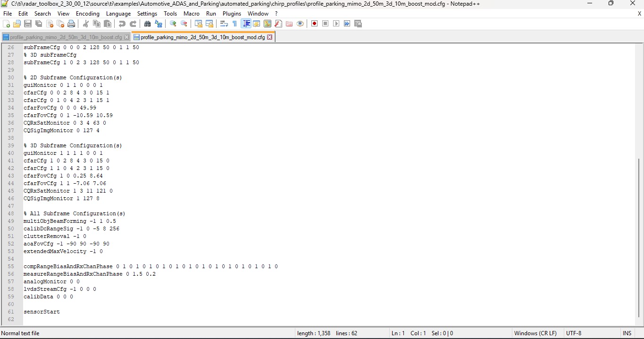Click the Stop recording macro icon
644x339 pixels.
(x=326, y=24)
